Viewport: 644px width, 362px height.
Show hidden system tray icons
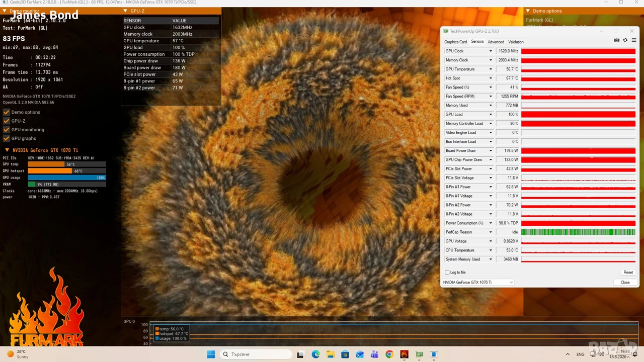568,354
